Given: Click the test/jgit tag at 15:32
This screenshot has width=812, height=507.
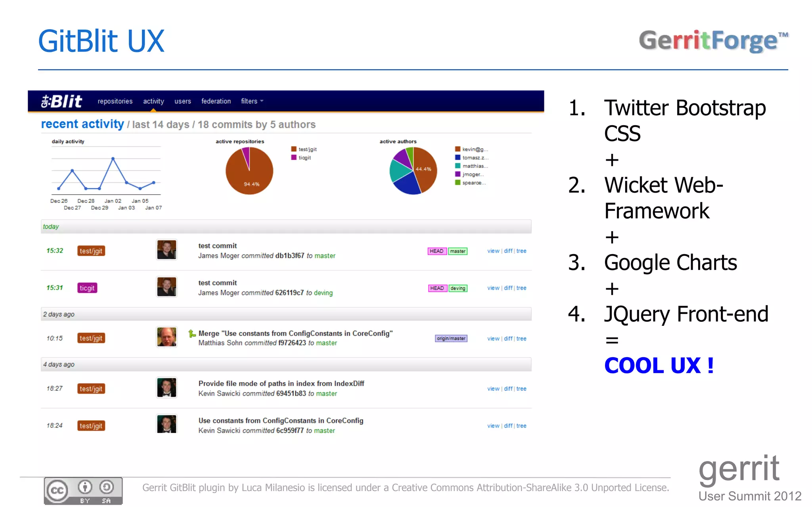Looking at the screenshot, I should tap(91, 251).
